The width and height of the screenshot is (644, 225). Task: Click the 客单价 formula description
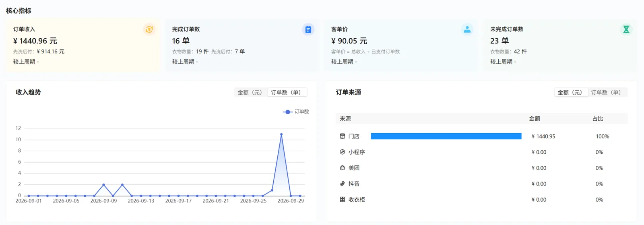coord(365,52)
